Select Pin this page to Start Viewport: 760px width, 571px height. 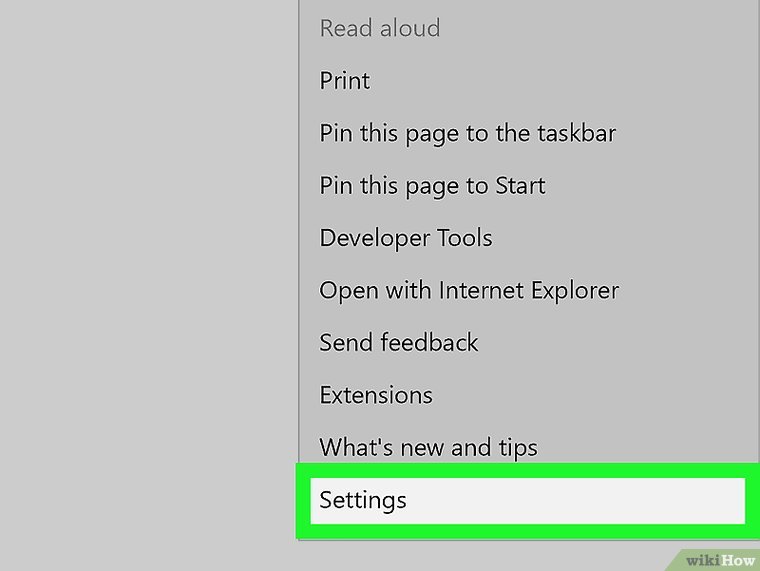click(x=432, y=185)
